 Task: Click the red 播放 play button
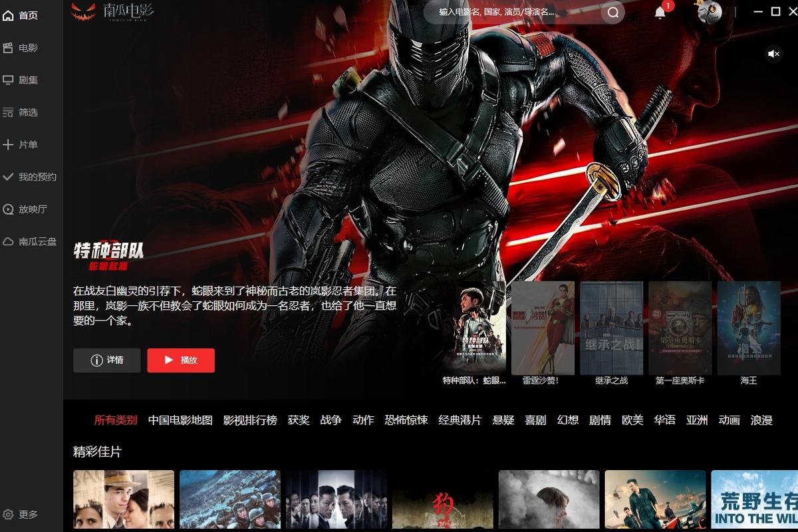181,360
